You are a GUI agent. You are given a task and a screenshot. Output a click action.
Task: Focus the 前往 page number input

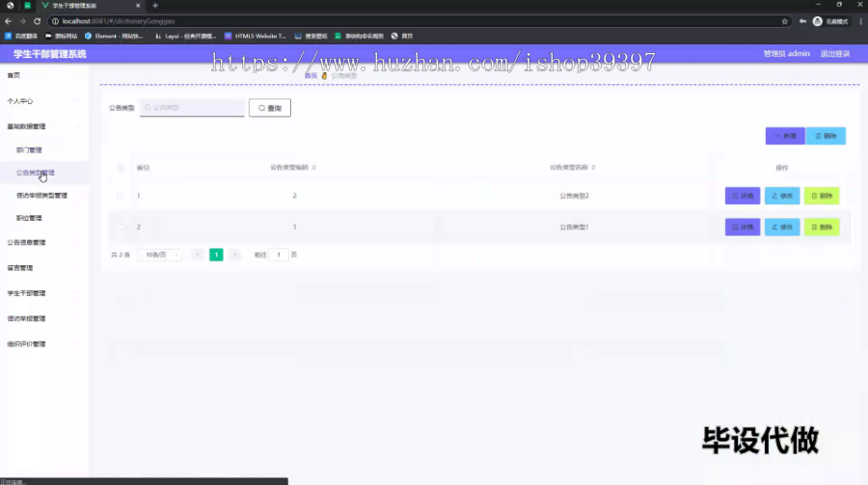(279, 255)
